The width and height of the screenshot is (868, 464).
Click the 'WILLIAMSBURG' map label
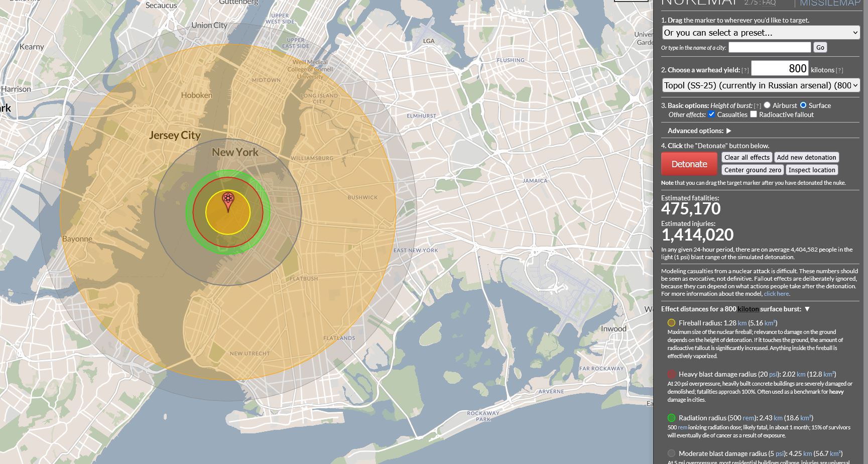click(312, 158)
